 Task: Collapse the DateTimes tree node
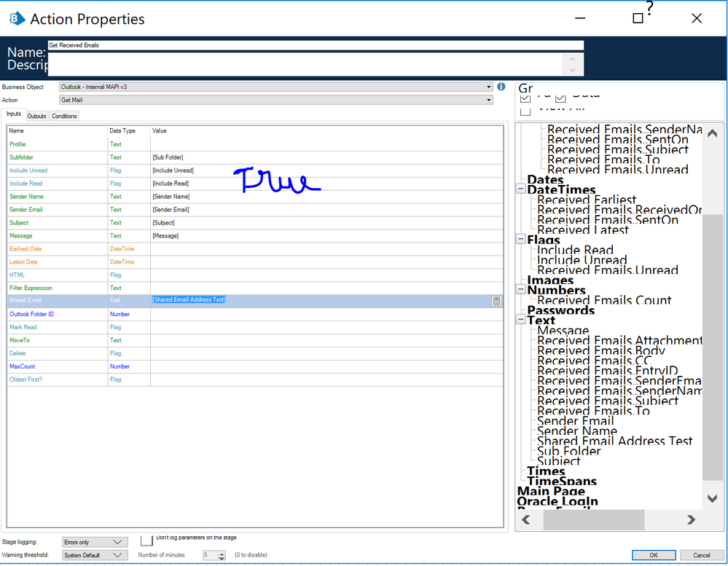click(521, 189)
